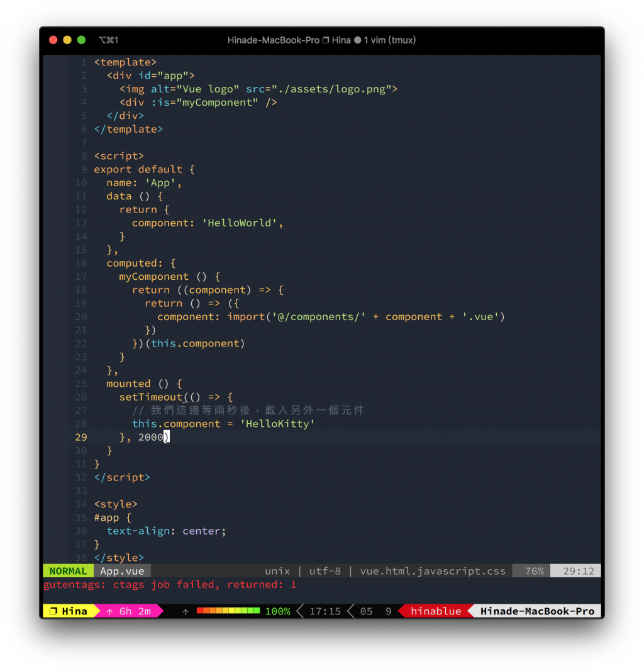Click text-align: center declaration
644x671 pixels.
pos(167,531)
